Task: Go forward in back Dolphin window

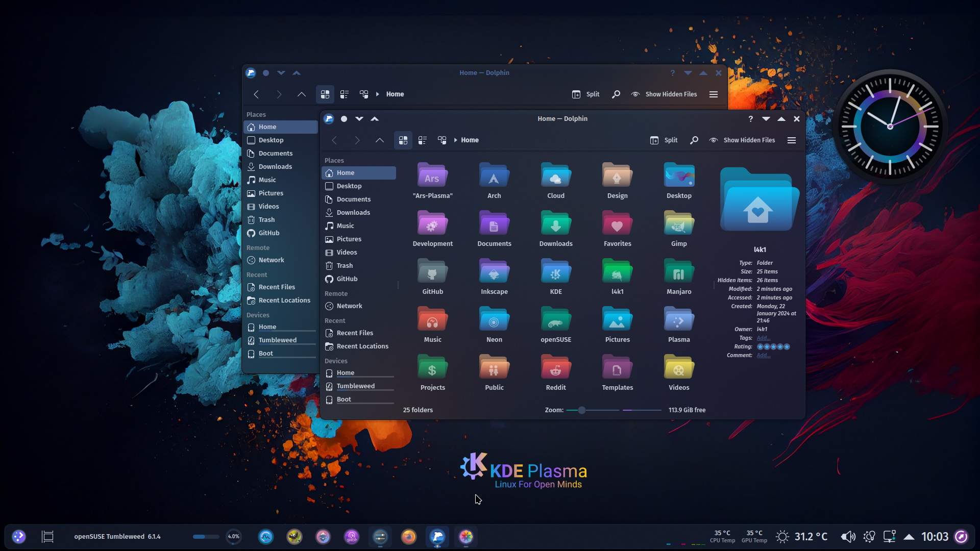Action: (x=279, y=94)
